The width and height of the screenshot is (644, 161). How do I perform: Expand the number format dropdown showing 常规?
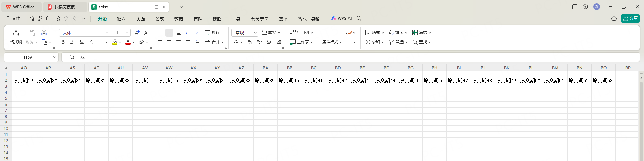pyautogui.click(x=255, y=33)
